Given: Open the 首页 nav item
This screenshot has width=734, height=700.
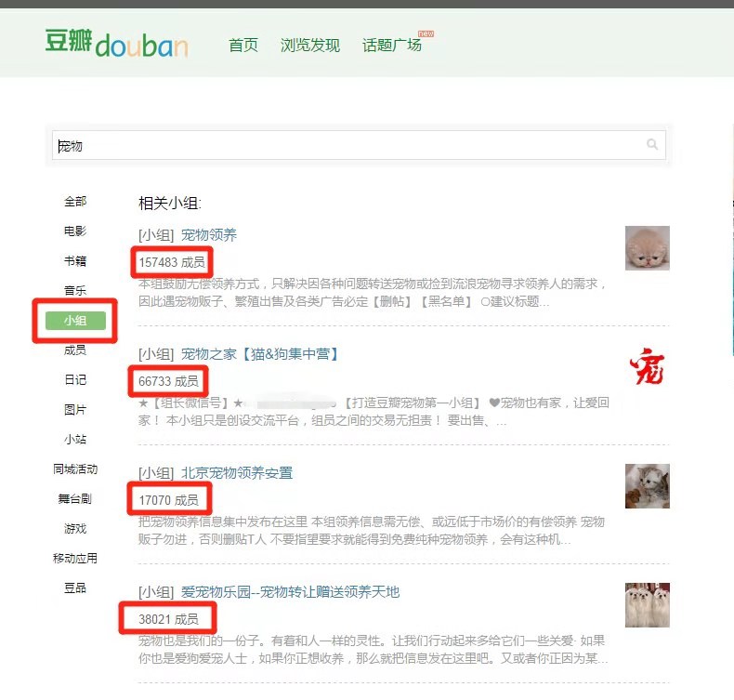Looking at the screenshot, I should click(242, 45).
